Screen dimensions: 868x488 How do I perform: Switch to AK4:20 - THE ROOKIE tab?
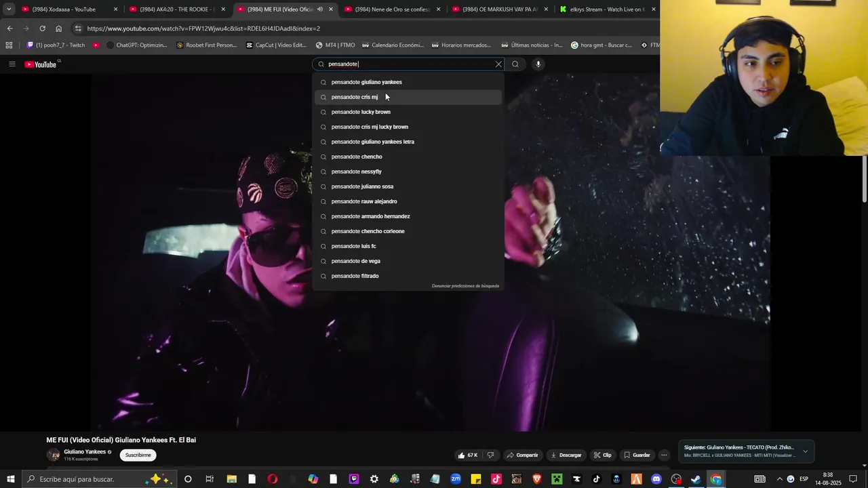point(176,9)
